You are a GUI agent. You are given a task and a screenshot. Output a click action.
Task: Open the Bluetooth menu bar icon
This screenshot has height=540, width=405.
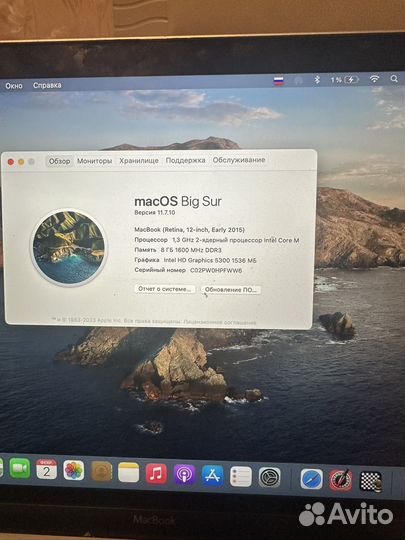coord(317,80)
